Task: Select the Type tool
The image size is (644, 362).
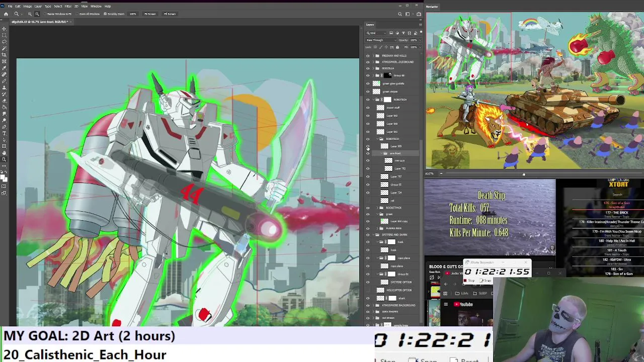Action: (4, 133)
